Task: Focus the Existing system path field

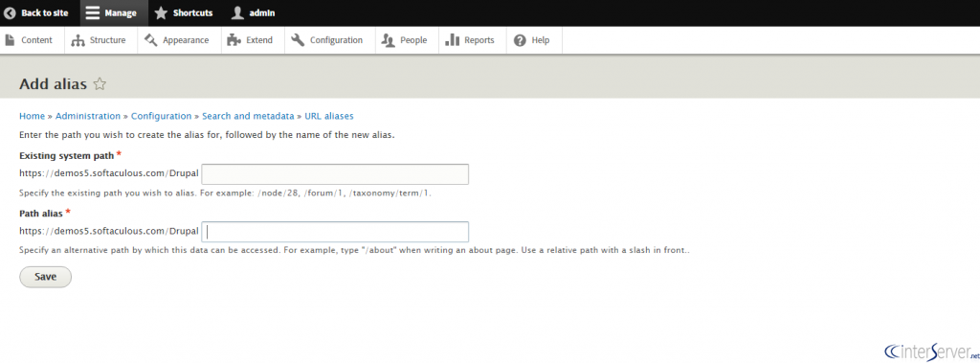Action: coord(335,174)
